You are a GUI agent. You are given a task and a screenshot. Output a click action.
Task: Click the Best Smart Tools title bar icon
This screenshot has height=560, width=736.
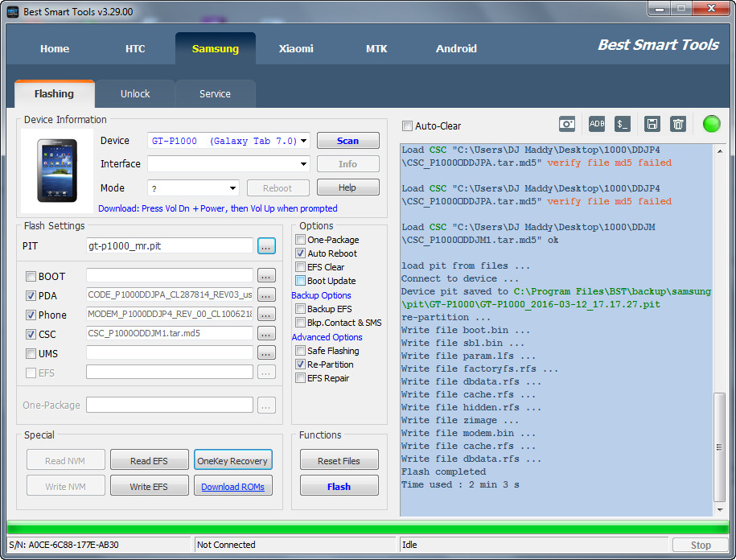[x=13, y=12]
